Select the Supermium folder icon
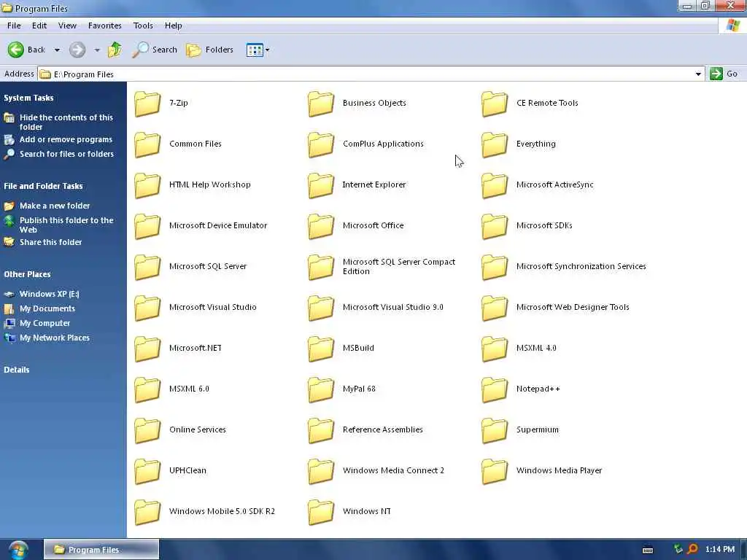Image resolution: width=747 pixels, height=560 pixels. click(x=495, y=431)
